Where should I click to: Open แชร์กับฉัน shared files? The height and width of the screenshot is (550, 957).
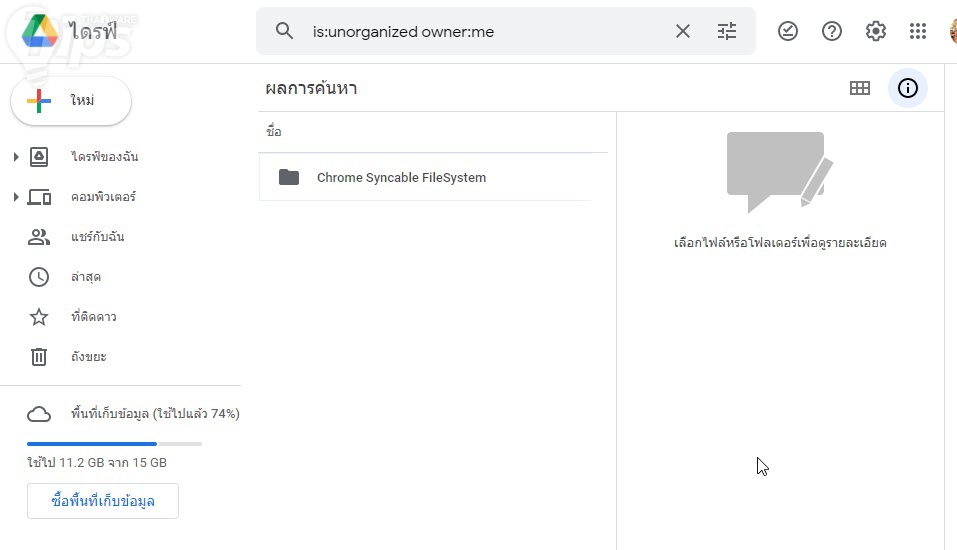click(98, 237)
